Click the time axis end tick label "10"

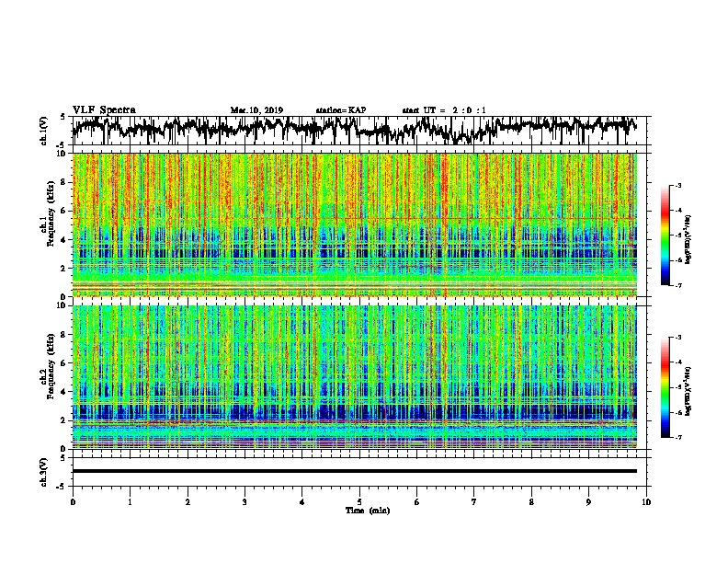pos(646,501)
